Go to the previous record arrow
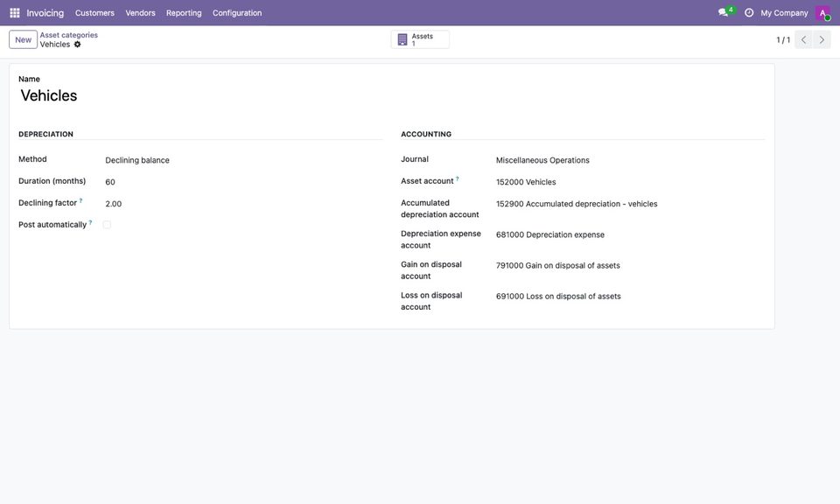 [x=803, y=39]
